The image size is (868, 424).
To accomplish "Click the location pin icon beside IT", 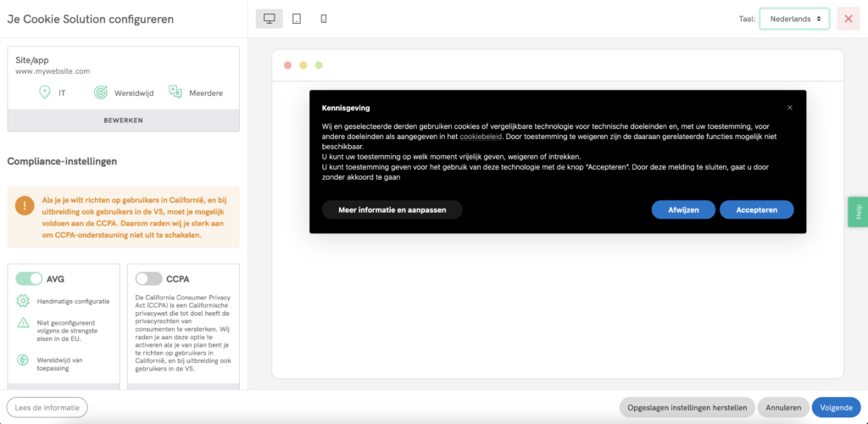I will 45,92.
